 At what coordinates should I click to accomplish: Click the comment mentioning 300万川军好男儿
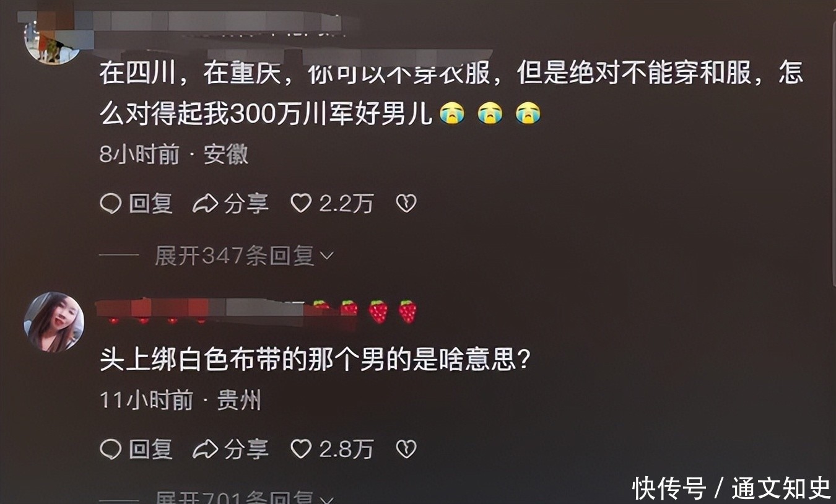pos(451,93)
